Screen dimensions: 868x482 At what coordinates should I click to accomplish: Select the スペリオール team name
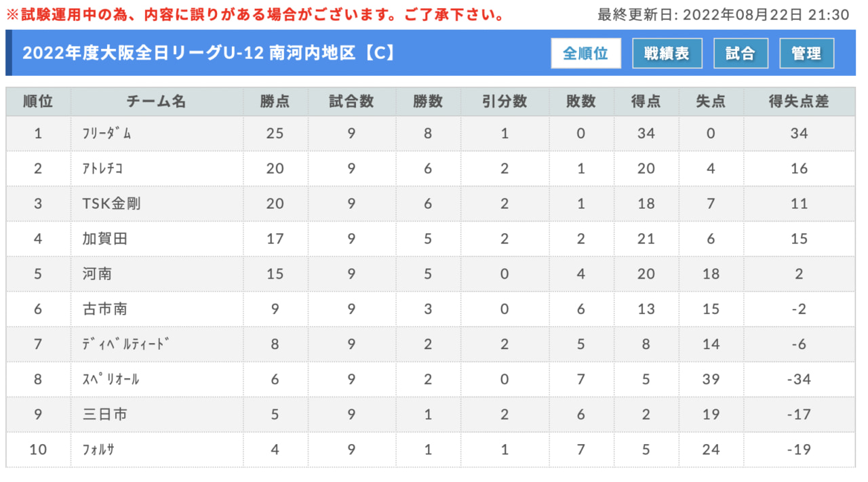(111, 379)
